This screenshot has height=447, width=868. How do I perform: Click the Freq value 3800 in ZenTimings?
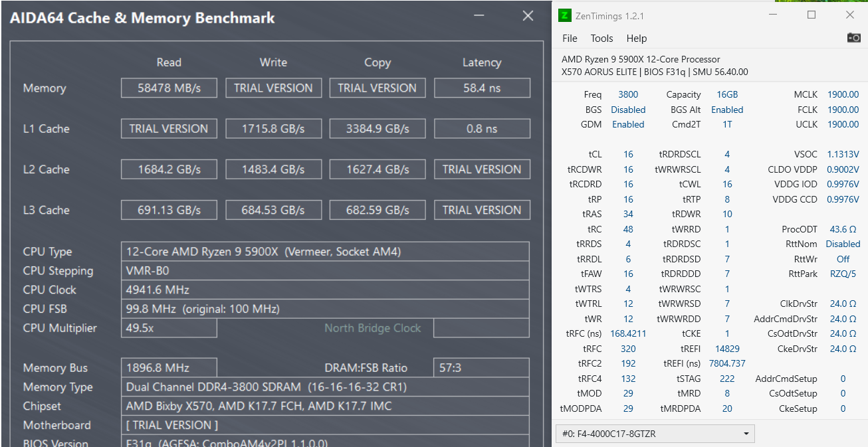[x=628, y=94]
